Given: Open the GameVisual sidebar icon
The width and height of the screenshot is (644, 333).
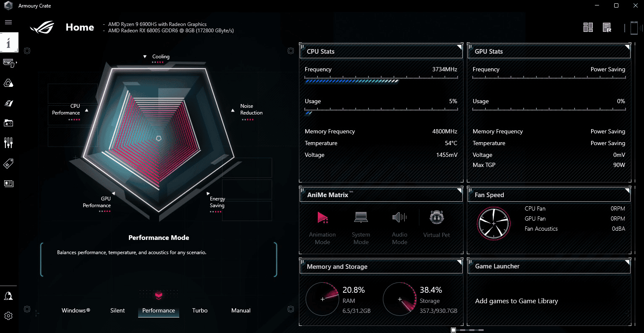Looking at the screenshot, I should [x=8, y=103].
